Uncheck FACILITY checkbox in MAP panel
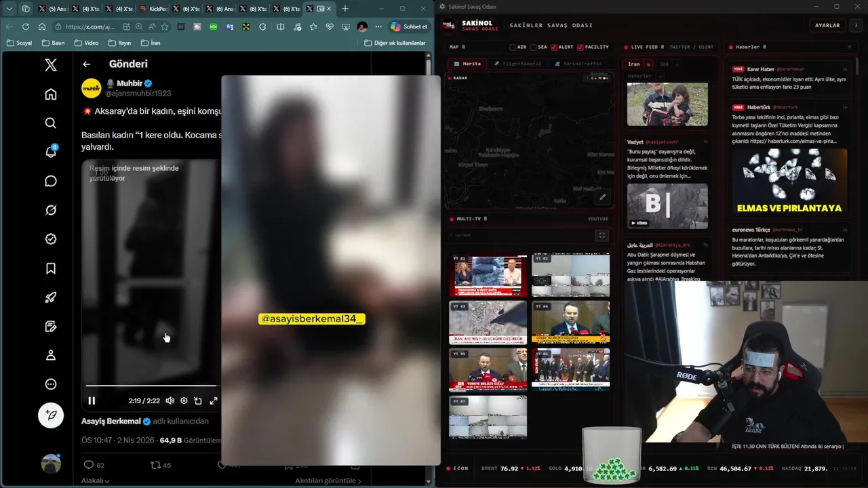This screenshot has height=488, width=868. click(580, 47)
